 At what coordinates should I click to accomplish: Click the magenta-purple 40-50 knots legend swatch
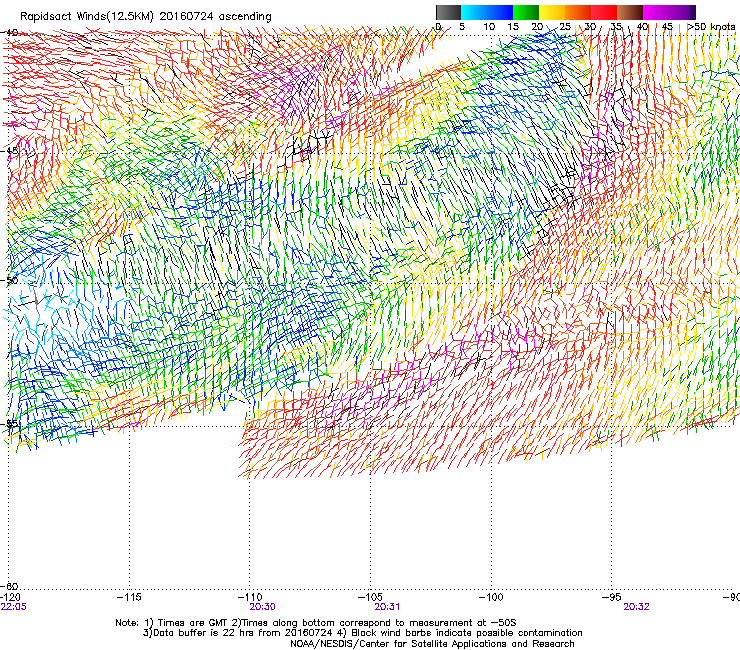coord(669,12)
